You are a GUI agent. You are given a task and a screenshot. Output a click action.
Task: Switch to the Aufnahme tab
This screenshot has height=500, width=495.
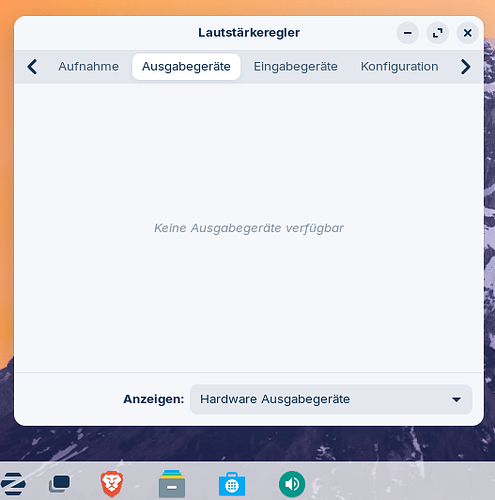pos(89,67)
